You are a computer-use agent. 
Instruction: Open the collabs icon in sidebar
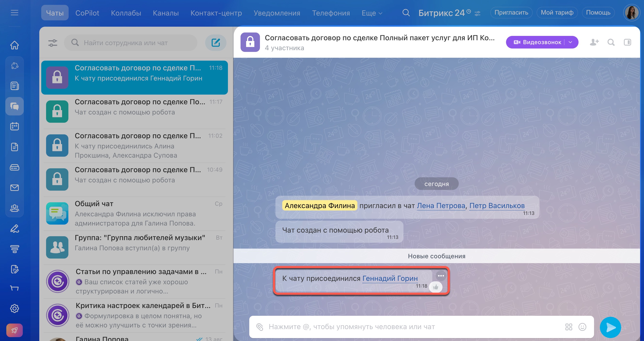[x=15, y=65]
